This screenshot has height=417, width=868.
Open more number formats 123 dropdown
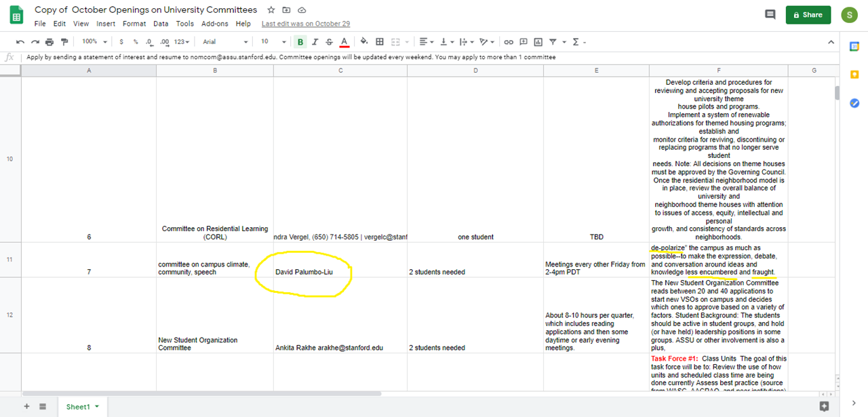tap(183, 42)
